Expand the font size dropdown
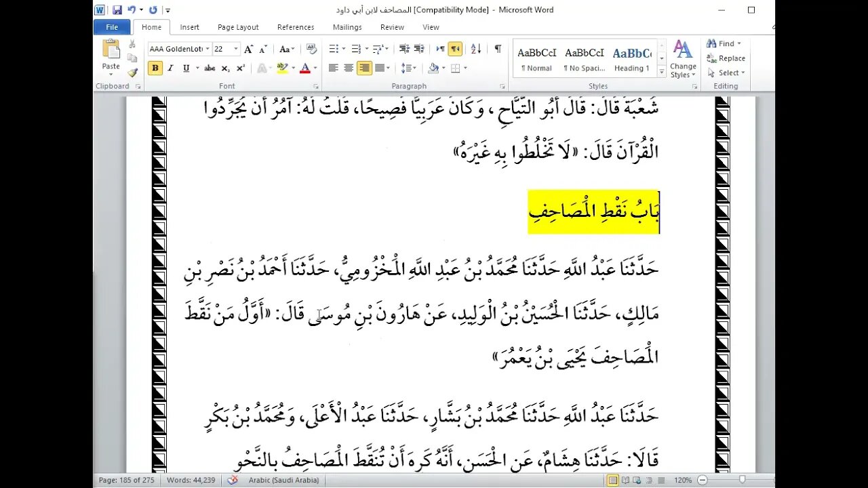 (x=236, y=49)
